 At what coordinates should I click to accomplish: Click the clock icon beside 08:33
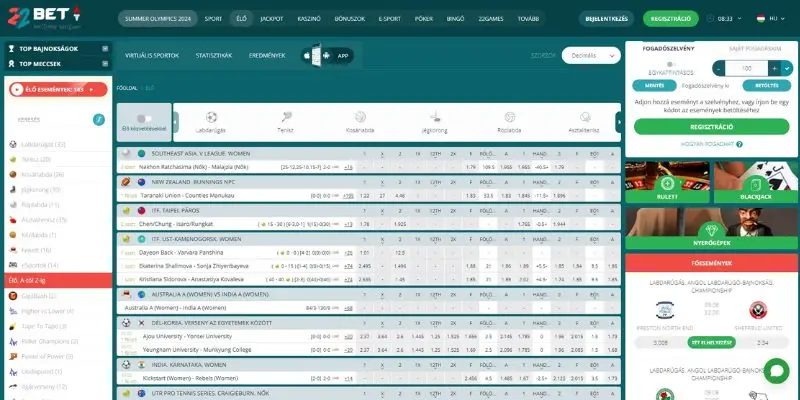710,18
